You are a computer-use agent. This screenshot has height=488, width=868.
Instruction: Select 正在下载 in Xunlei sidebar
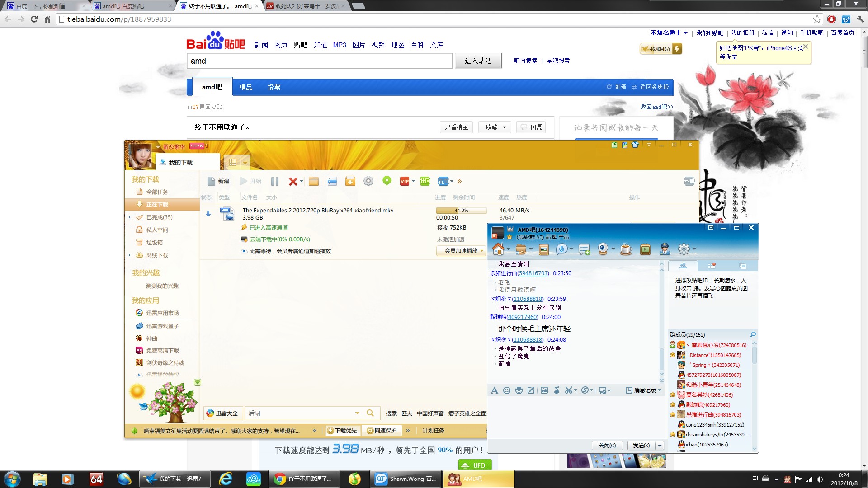pyautogui.click(x=162, y=205)
